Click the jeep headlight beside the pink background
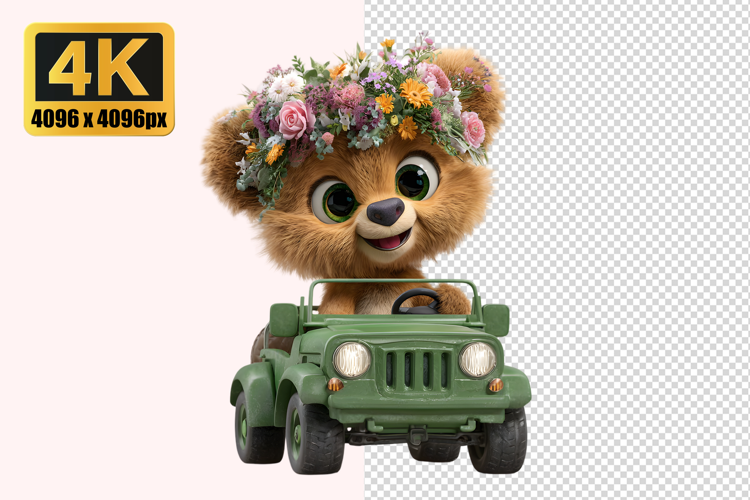The height and width of the screenshot is (500, 750). pos(351,359)
